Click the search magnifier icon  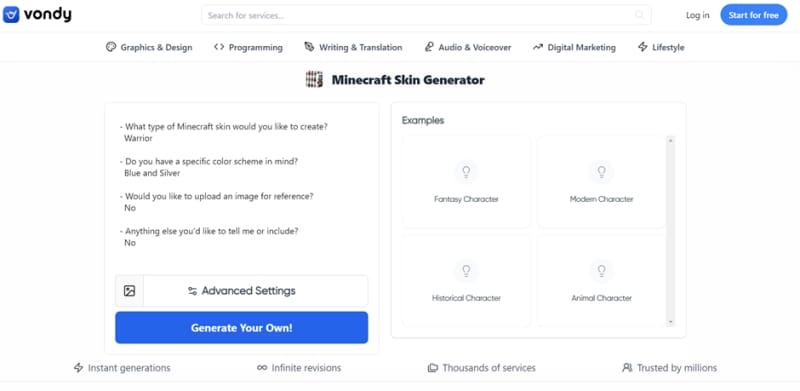point(639,15)
